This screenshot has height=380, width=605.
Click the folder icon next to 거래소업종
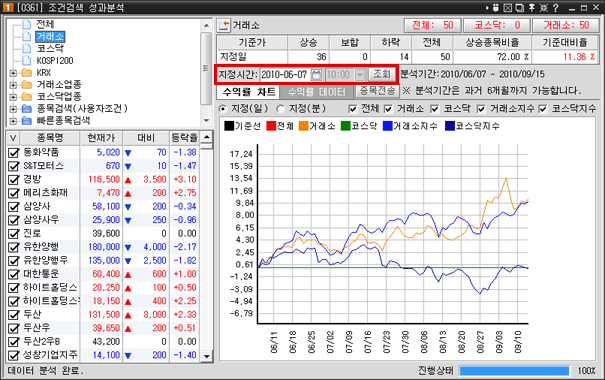coord(27,84)
